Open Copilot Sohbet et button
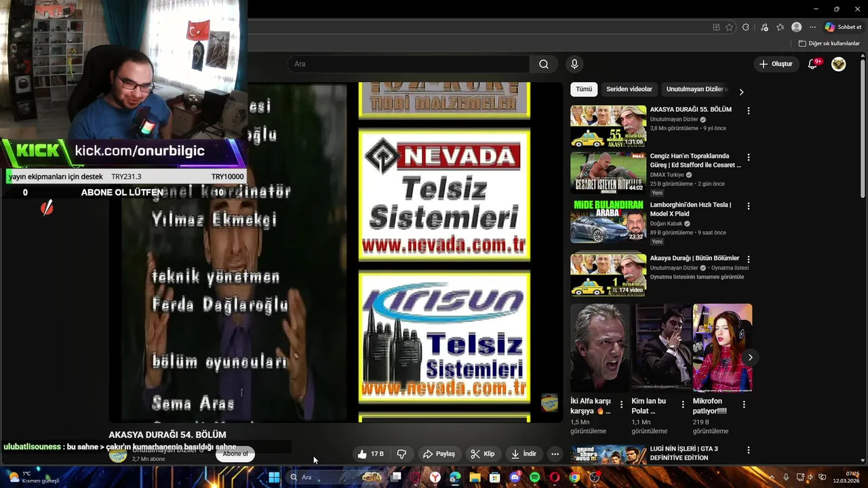Screen dimensions: 868x488 click(x=843, y=27)
